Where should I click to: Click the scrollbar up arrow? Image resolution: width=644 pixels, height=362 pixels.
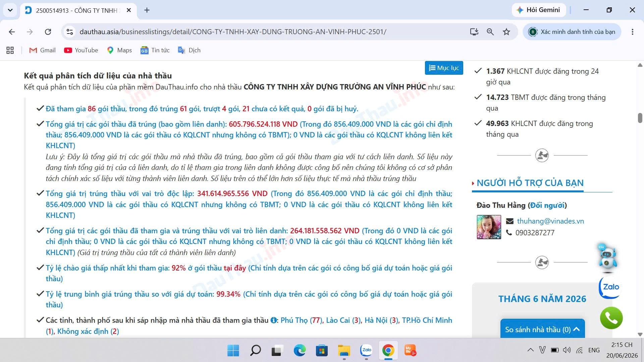(640, 65)
